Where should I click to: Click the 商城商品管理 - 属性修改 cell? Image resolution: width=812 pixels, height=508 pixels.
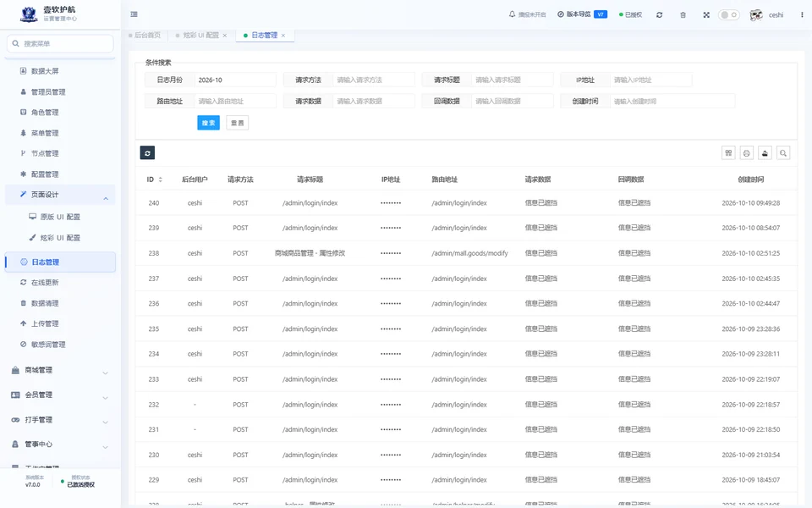(310, 253)
